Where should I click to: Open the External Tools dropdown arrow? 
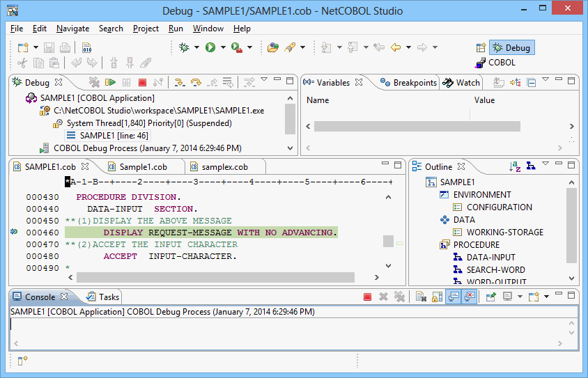coord(249,47)
